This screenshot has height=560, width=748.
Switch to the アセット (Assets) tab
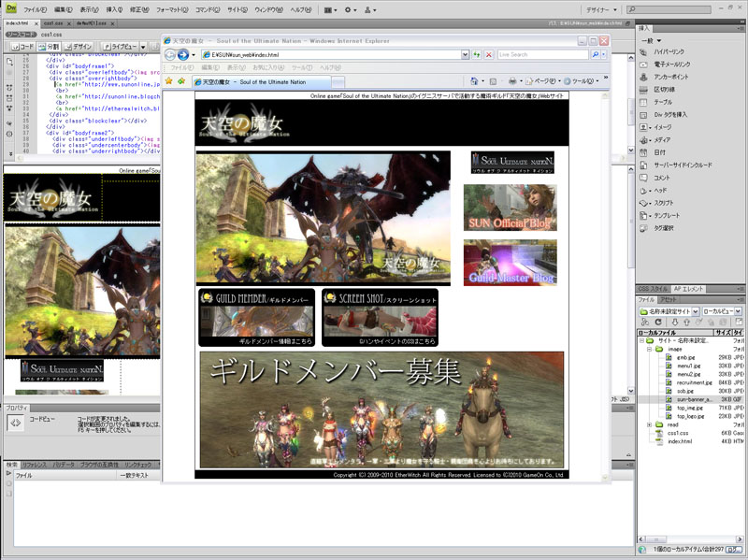coord(669,300)
